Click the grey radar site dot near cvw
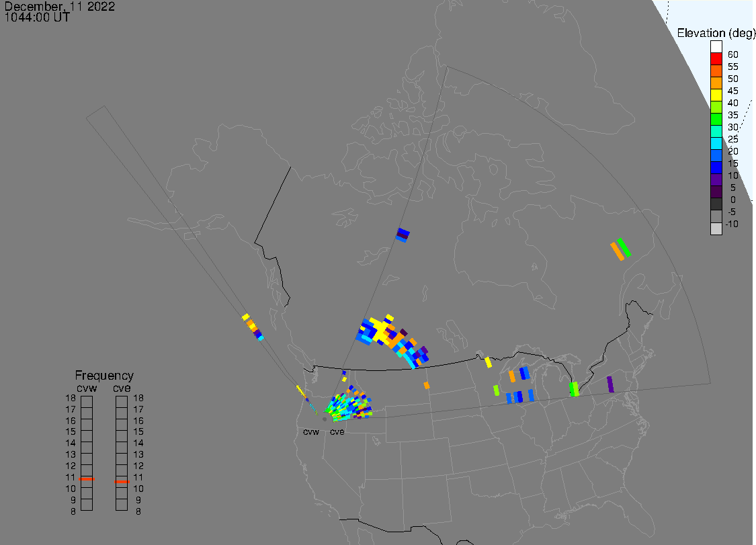This screenshot has width=756, height=545. (x=325, y=419)
